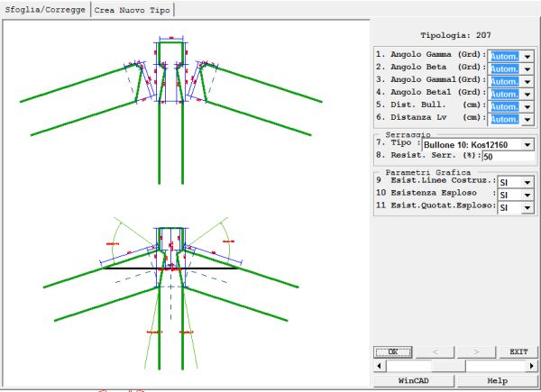Click the scrollbar left arrow
This screenshot has height=392, width=541.
coord(379,367)
